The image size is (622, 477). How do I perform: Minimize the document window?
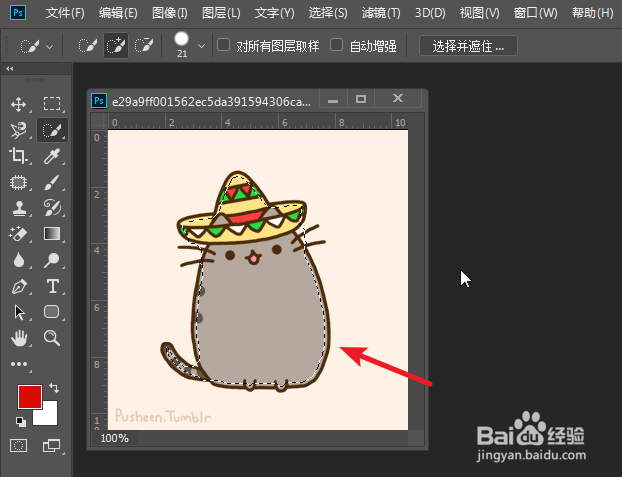pyautogui.click(x=333, y=99)
